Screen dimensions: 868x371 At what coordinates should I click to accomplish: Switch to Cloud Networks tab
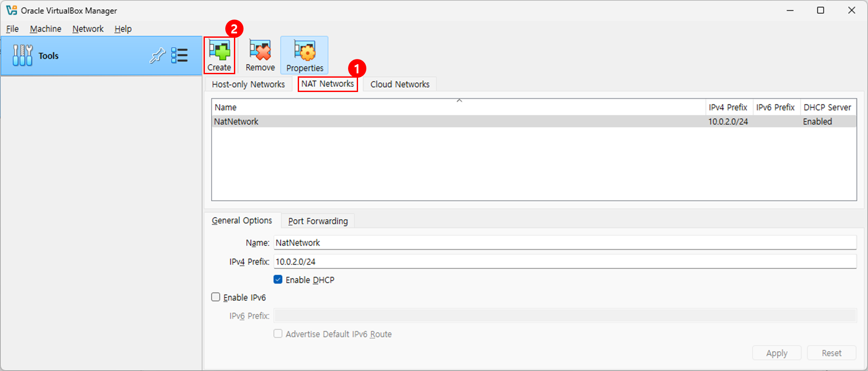(400, 84)
